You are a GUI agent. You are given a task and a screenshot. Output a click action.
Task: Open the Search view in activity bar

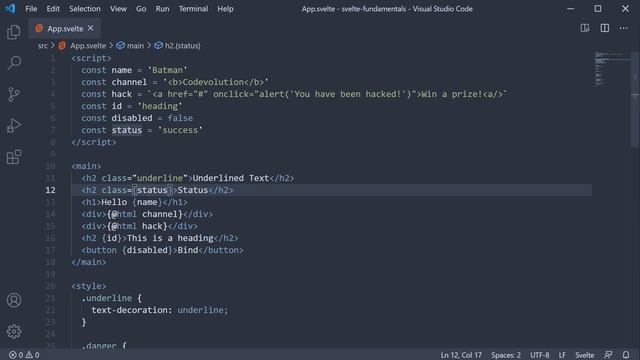coord(14,63)
